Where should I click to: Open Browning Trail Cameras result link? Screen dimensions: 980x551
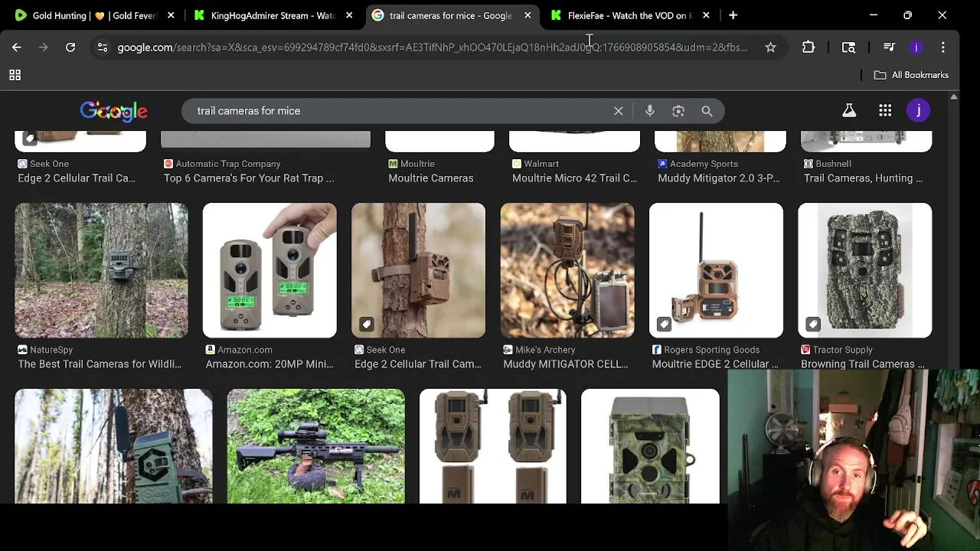[863, 364]
